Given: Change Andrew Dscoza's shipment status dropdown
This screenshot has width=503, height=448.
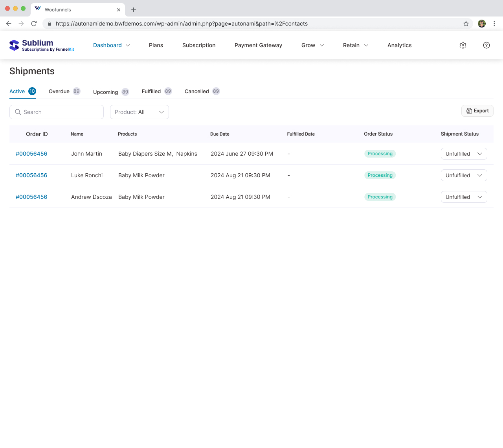Looking at the screenshot, I should 464,197.
